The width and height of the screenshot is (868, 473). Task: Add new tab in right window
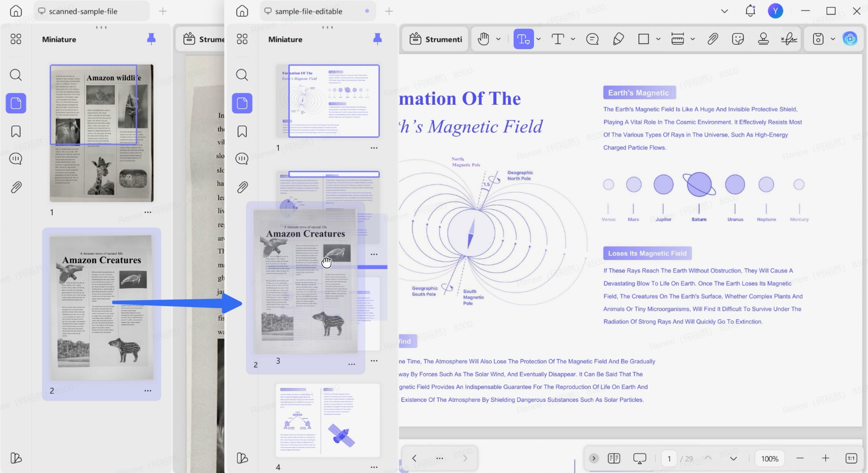[389, 11]
